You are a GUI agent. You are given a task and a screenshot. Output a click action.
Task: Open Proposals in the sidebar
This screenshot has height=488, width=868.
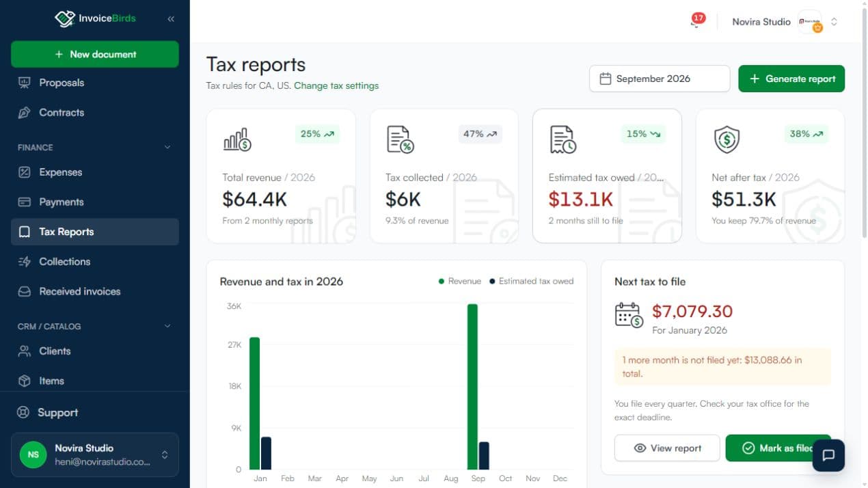pos(95,83)
